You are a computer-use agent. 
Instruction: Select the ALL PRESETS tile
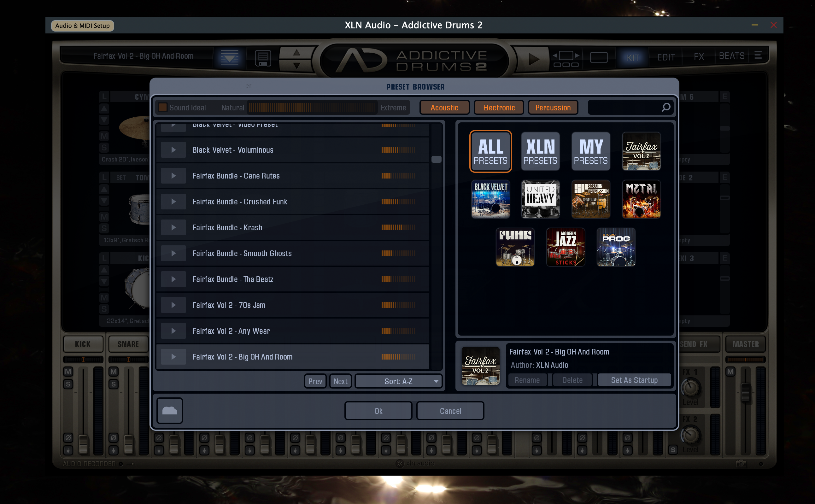(490, 151)
